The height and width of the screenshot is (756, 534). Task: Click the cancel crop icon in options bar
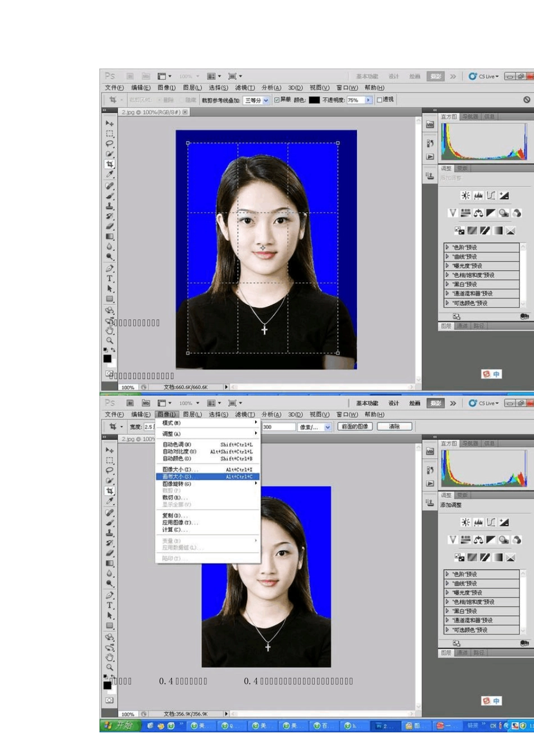click(527, 100)
